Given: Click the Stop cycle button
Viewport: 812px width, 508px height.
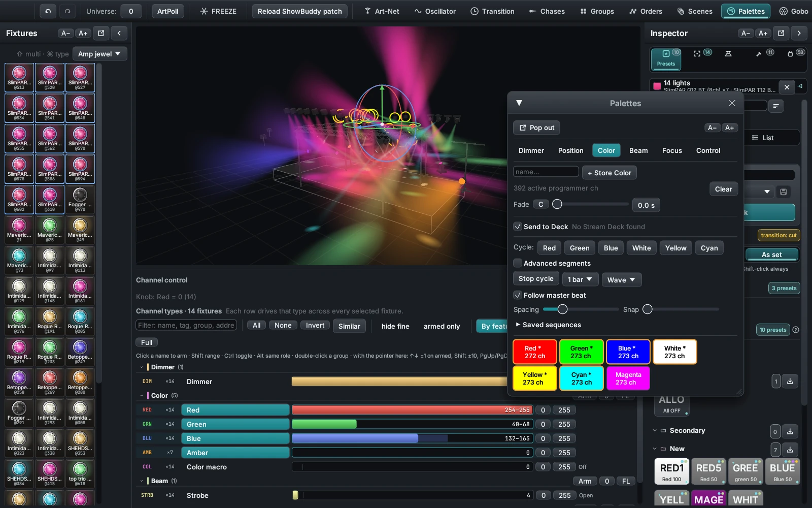Looking at the screenshot, I should [x=536, y=278].
